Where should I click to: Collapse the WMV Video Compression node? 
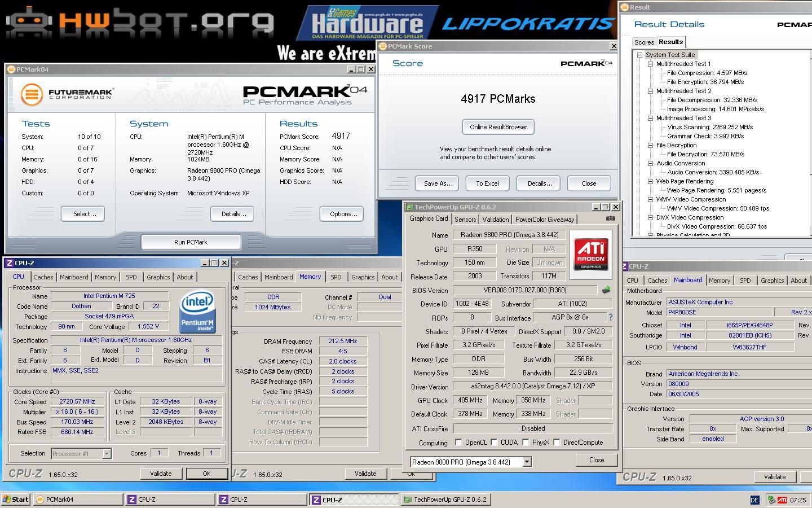[x=650, y=199]
